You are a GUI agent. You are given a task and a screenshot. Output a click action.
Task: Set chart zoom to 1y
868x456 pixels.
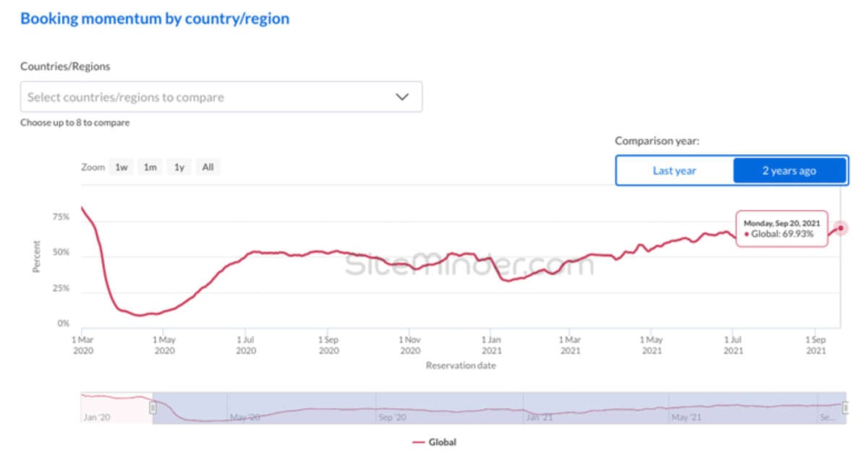pyautogui.click(x=179, y=167)
